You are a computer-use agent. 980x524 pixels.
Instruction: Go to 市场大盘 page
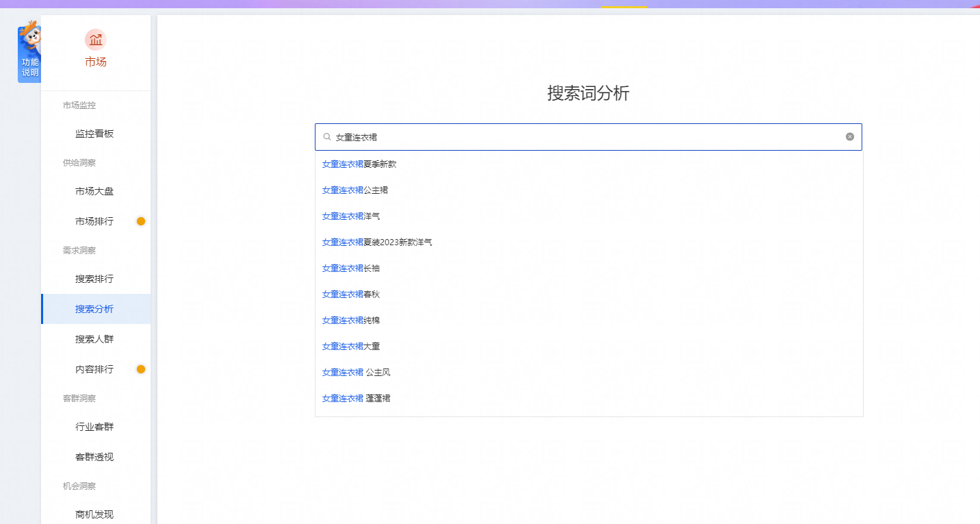(x=94, y=191)
